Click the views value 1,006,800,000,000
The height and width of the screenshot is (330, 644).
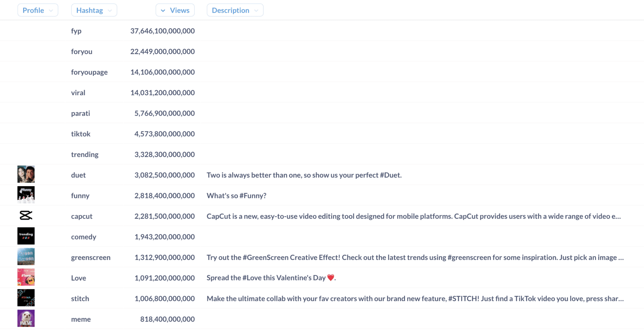click(165, 298)
